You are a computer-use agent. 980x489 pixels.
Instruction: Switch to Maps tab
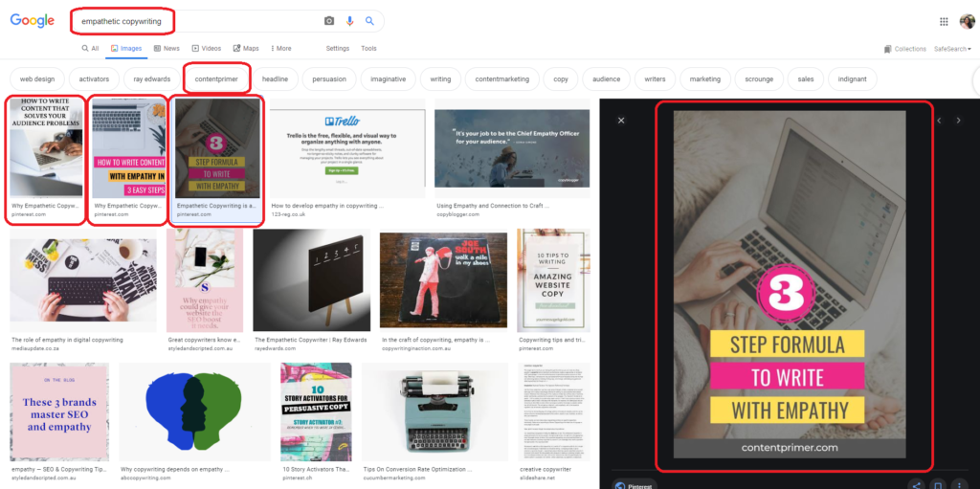246,48
